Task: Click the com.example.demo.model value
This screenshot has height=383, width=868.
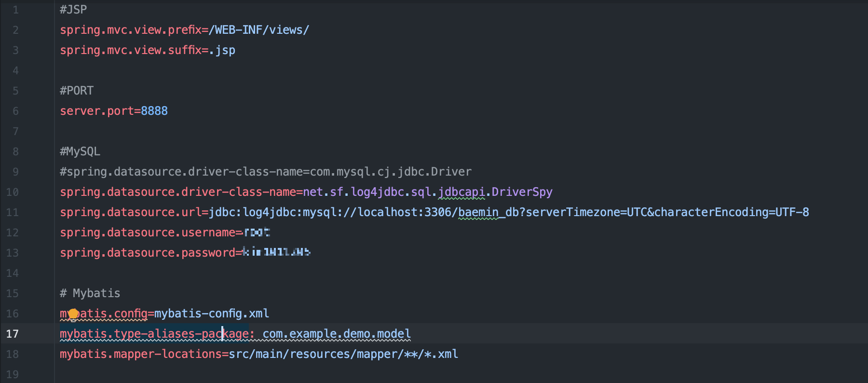Action: (337, 334)
